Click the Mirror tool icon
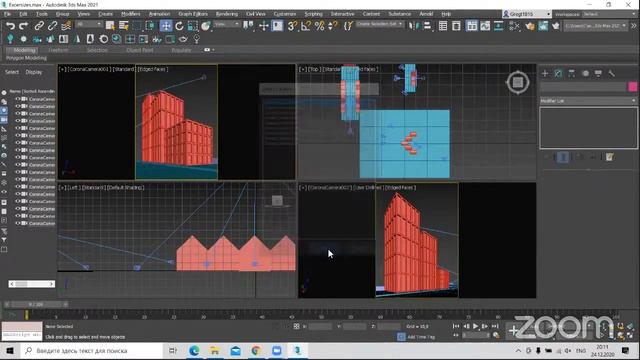This screenshot has width=640, height=360. point(413,26)
